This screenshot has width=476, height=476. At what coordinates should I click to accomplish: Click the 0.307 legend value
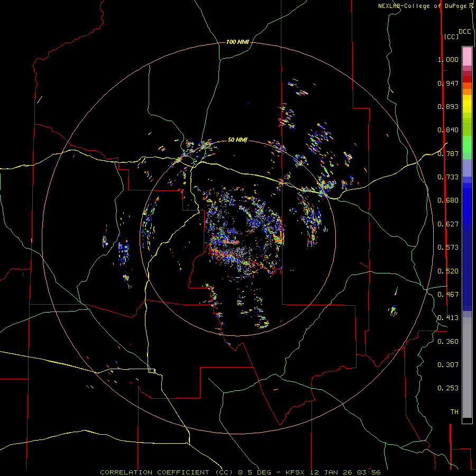pos(448,365)
